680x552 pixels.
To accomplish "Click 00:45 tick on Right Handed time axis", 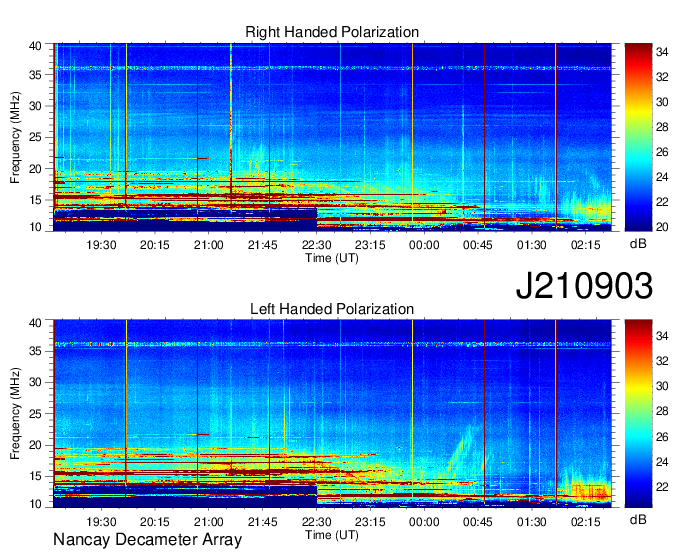I will (x=478, y=245).
